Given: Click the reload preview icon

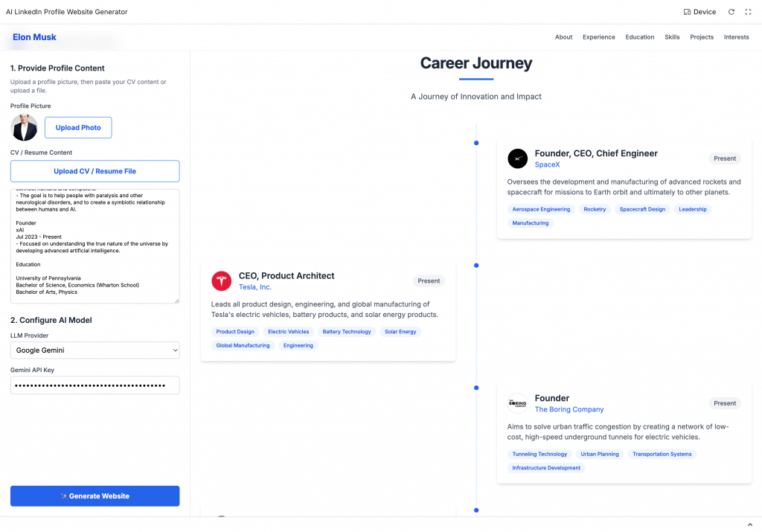Looking at the screenshot, I should click(731, 12).
